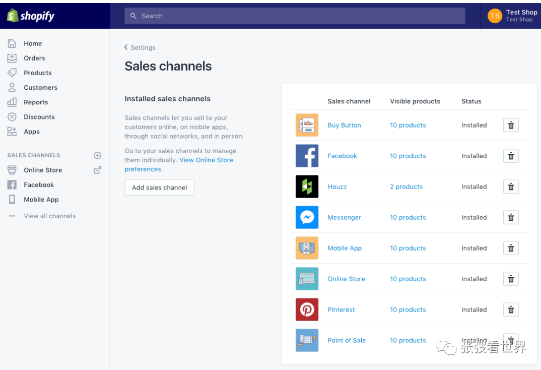Click the Products tag icon
The width and height of the screenshot is (541, 370).
click(12, 72)
